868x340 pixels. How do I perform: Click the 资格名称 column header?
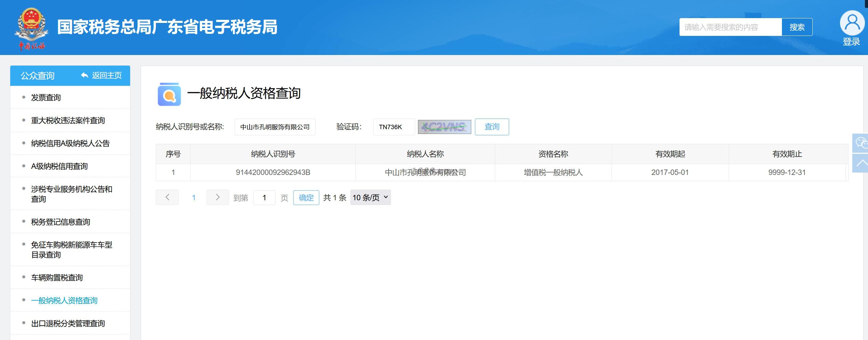(x=553, y=154)
